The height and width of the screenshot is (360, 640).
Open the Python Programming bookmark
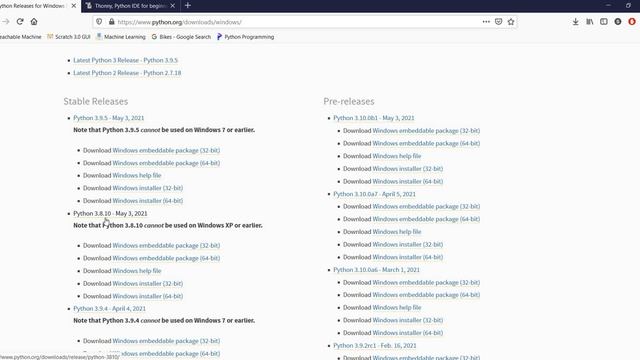point(245,37)
